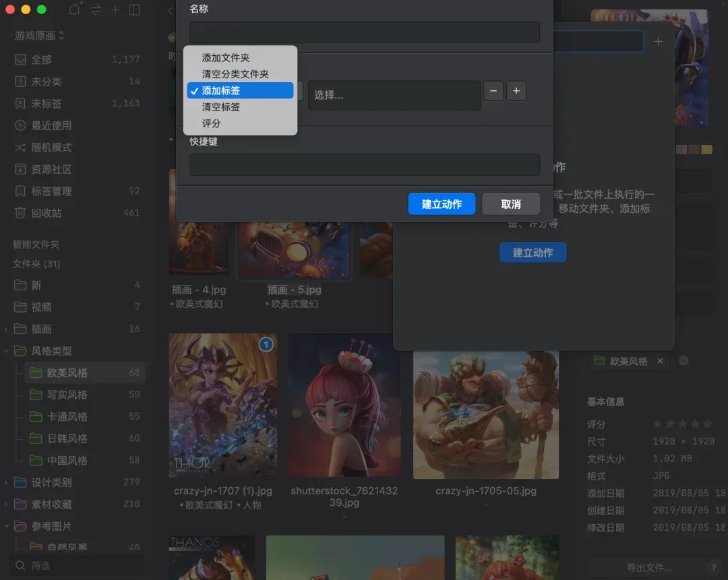Click the 最近使用 clock icon
The image size is (728, 580).
(20, 125)
